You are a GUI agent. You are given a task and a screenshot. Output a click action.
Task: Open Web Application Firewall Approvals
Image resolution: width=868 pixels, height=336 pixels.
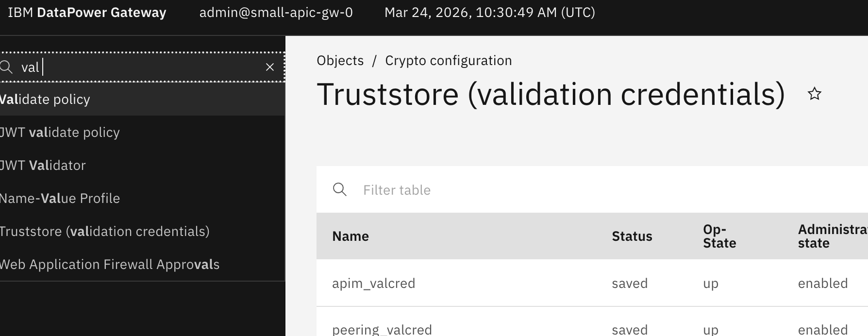click(x=110, y=265)
